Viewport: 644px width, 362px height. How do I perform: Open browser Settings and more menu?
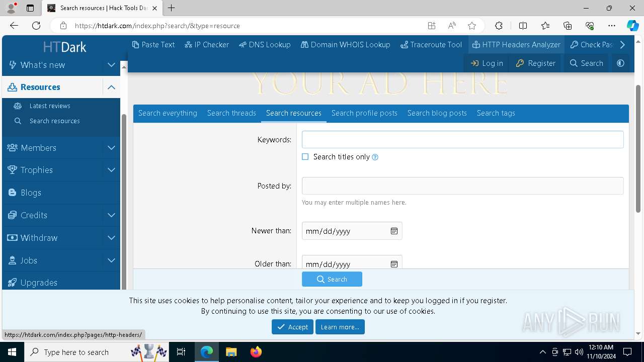pyautogui.click(x=612, y=26)
